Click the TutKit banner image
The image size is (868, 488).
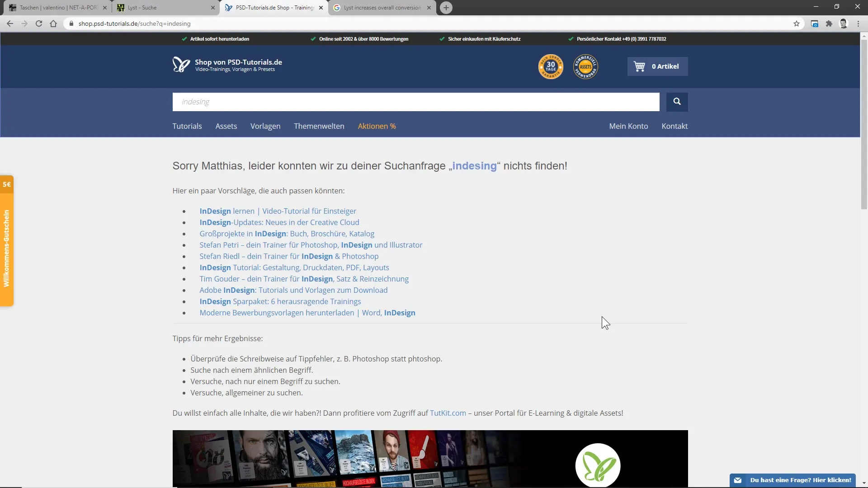[430, 459]
